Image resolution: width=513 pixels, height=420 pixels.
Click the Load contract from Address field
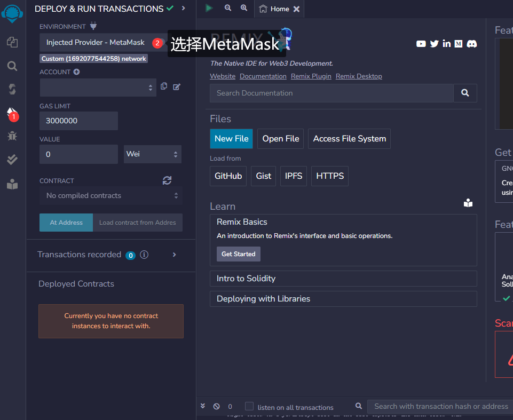[x=138, y=223]
